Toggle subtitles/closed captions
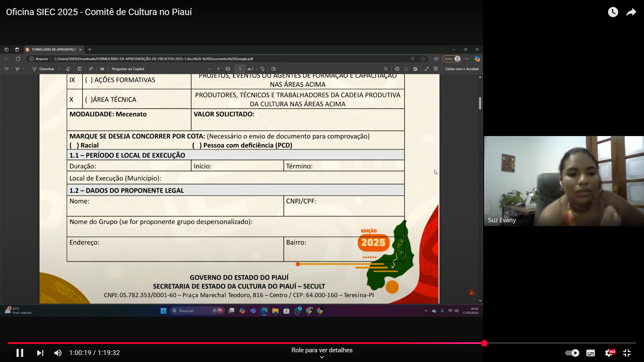 [590, 353]
